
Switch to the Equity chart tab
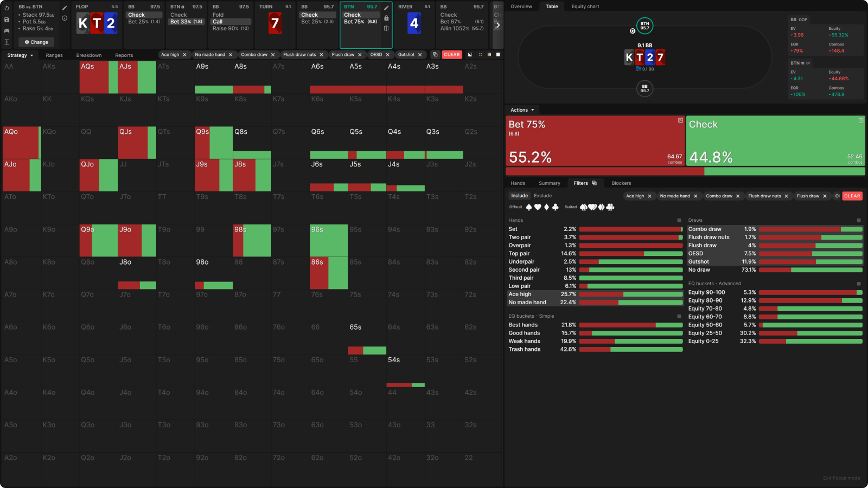(x=585, y=7)
